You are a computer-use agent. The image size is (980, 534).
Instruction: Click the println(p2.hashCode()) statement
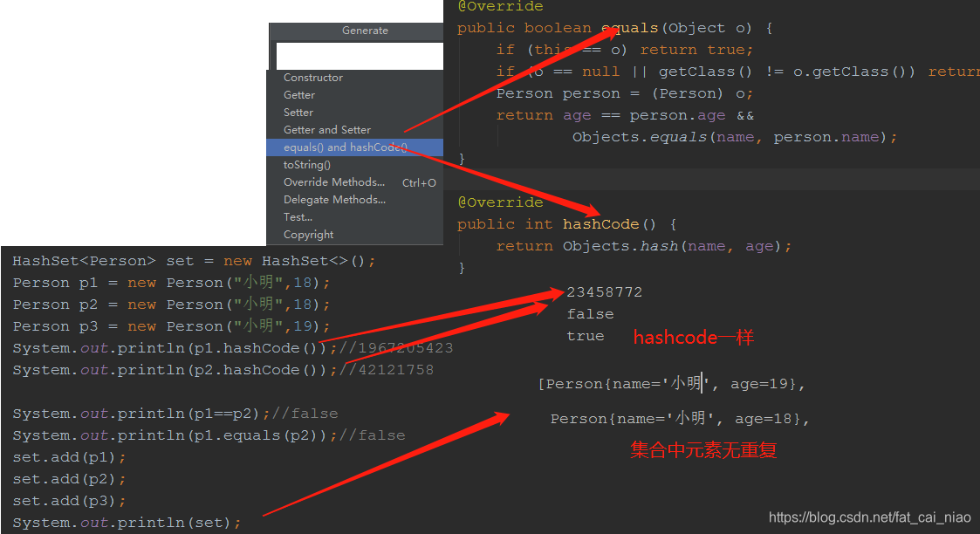[175, 370]
